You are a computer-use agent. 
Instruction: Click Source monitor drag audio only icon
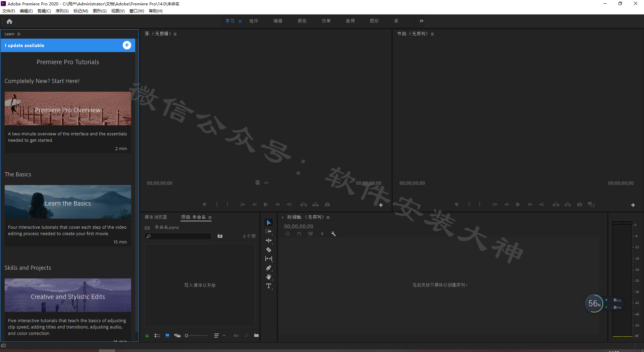[x=266, y=183]
